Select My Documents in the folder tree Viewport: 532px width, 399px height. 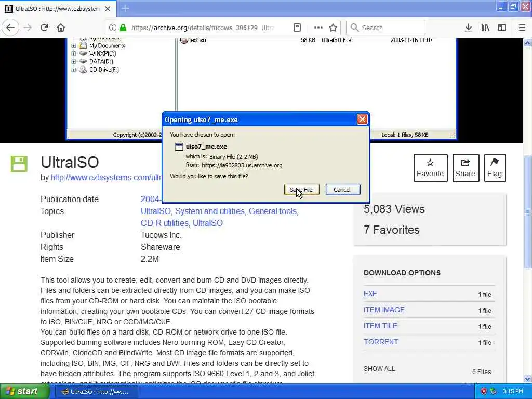[107, 46]
